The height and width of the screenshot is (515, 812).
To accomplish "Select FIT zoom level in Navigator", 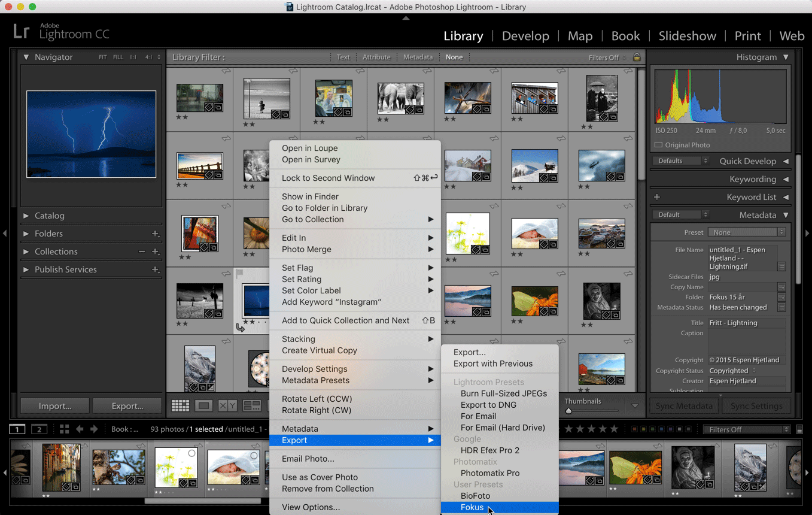I will [103, 57].
